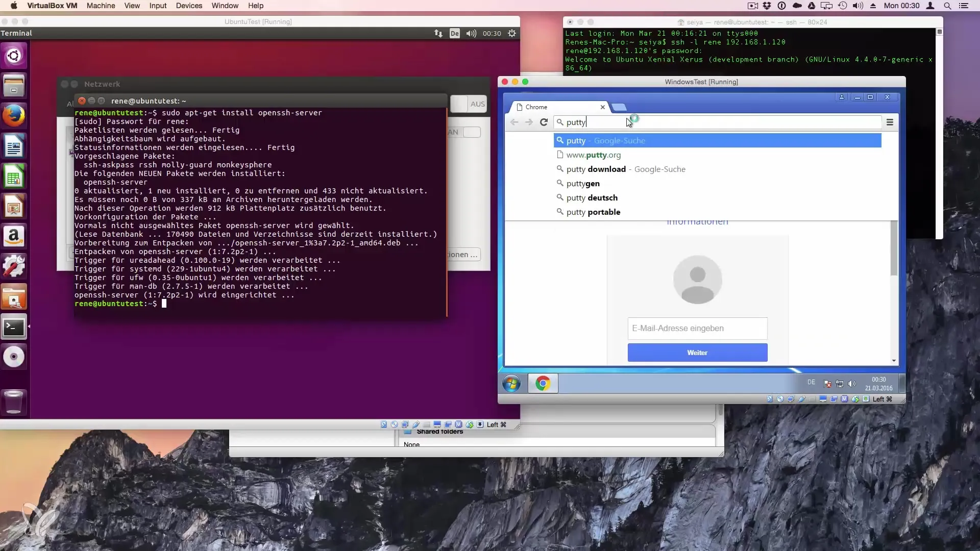Click Chrome back arrow

(x=514, y=122)
